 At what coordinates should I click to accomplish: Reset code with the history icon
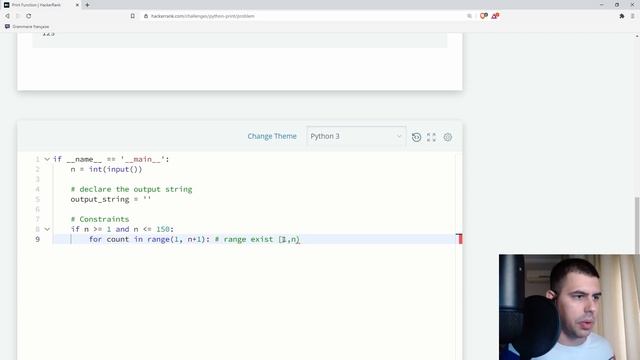pyautogui.click(x=416, y=137)
